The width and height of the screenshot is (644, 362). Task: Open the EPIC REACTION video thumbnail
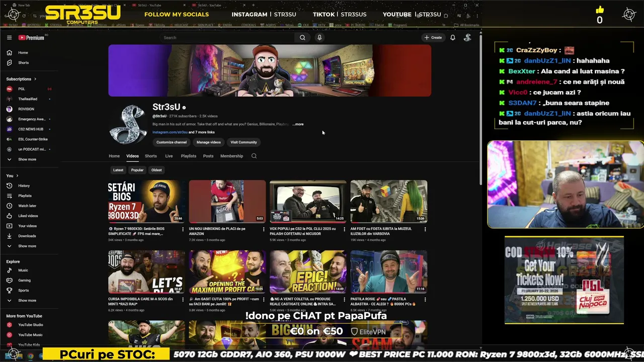[308, 271]
